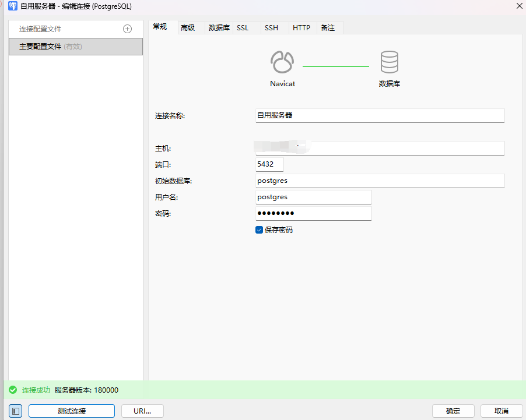Uncheck the 保存密码 checkbox

[259, 230]
